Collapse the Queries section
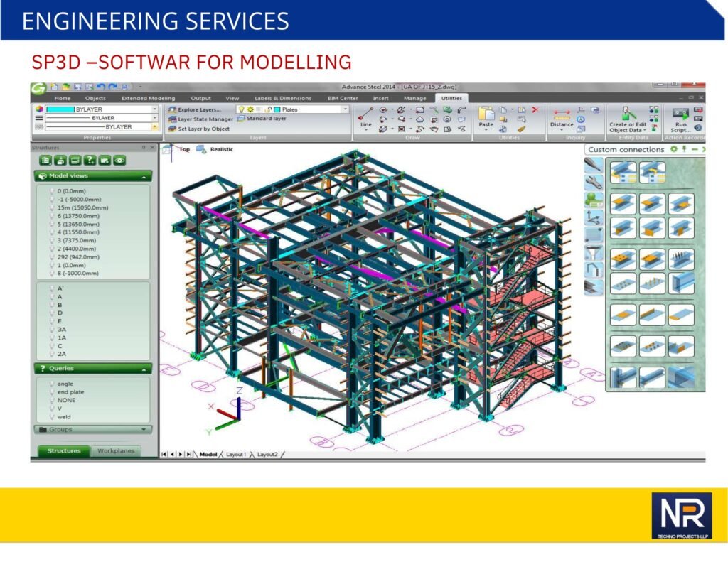728x562 pixels. pos(144,369)
